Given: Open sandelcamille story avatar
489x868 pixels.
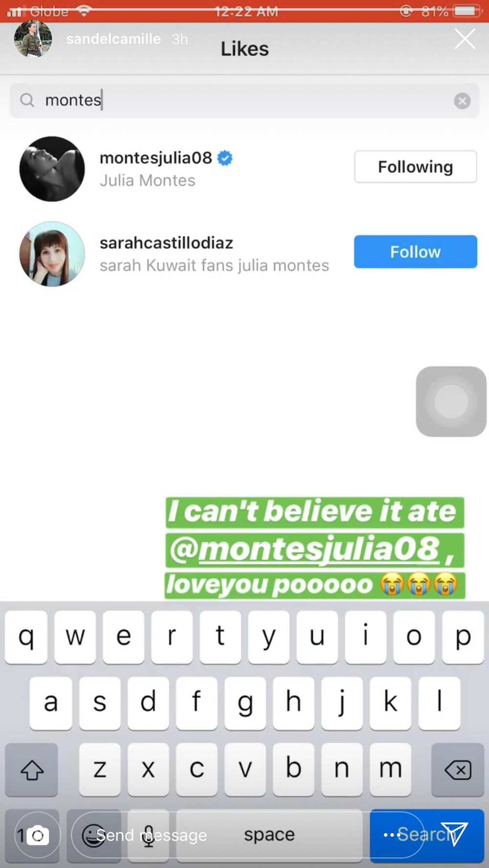Looking at the screenshot, I should pyautogui.click(x=33, y=39).
